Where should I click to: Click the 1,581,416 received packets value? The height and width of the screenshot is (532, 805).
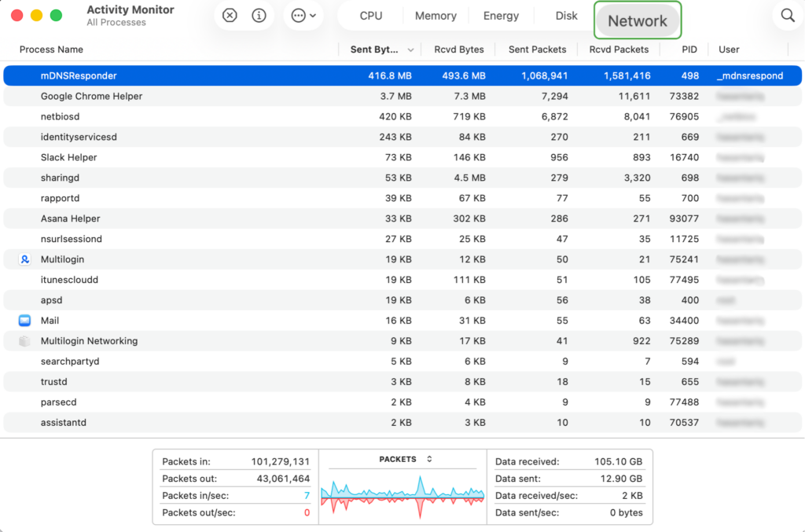(627, 76)
